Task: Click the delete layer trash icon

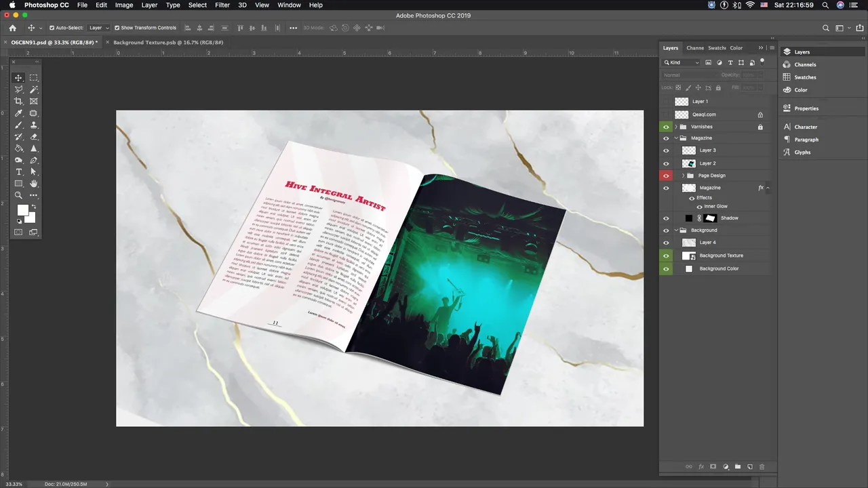Action: click(x=762, y=466)
